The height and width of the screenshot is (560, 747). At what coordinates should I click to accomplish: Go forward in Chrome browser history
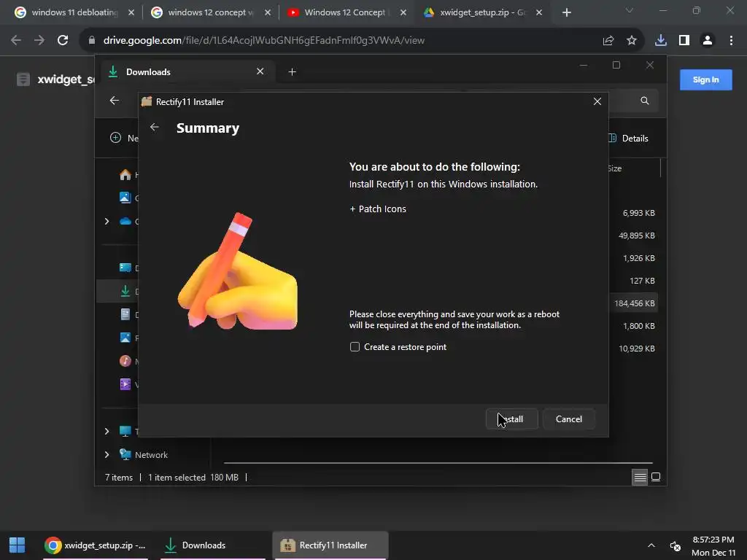point(39,40)
